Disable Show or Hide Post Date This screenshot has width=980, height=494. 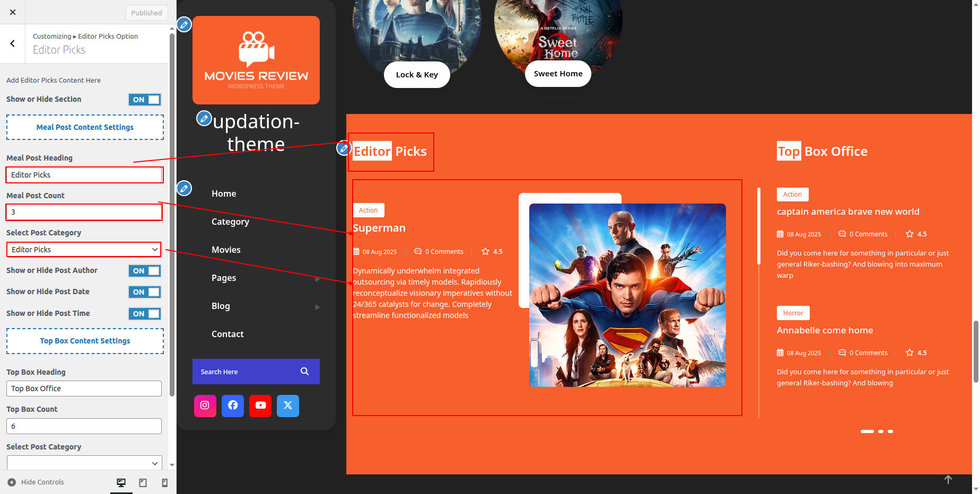tap(145, 292)
